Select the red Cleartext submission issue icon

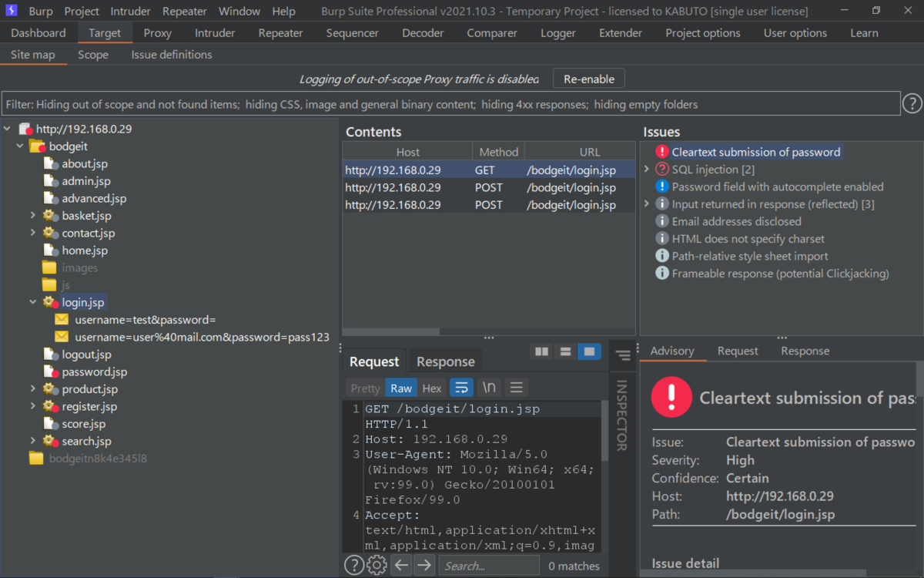coord(661,152)
